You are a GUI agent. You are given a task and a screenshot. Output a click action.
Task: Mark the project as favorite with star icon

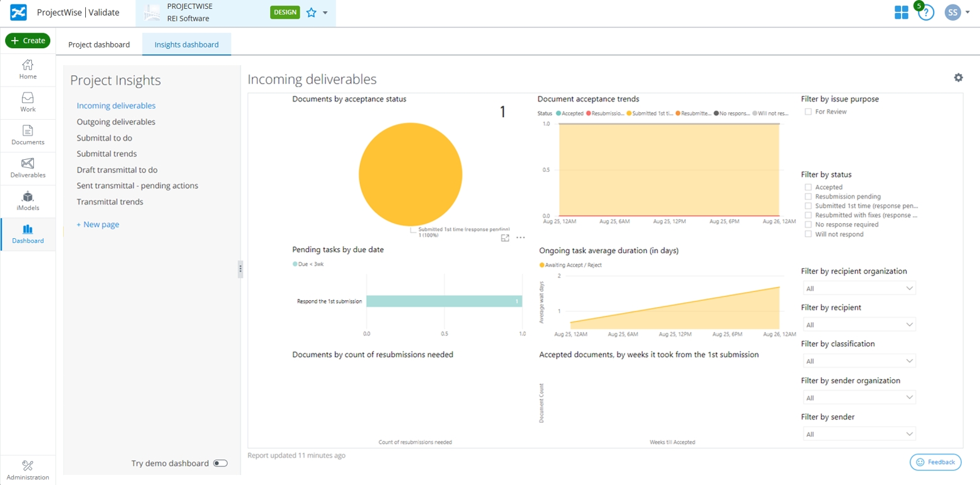click(311, 13)
